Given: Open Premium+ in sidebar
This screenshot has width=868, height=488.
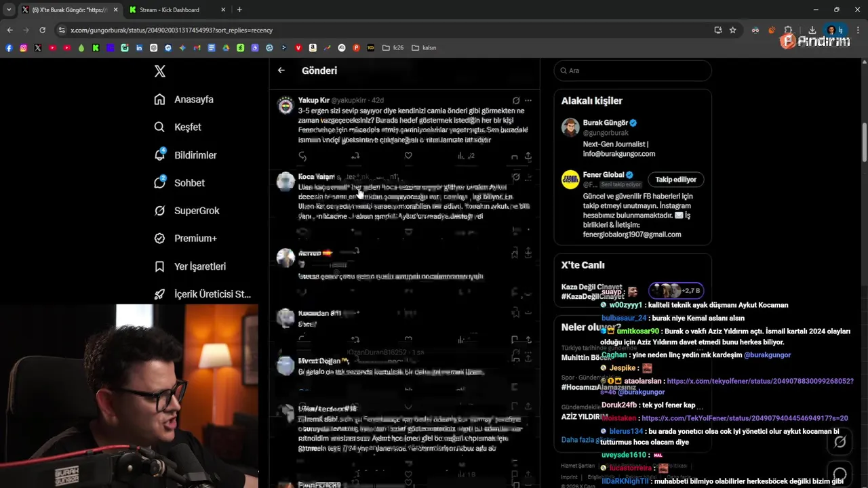Looking at the screenshot, I should 185,239.
